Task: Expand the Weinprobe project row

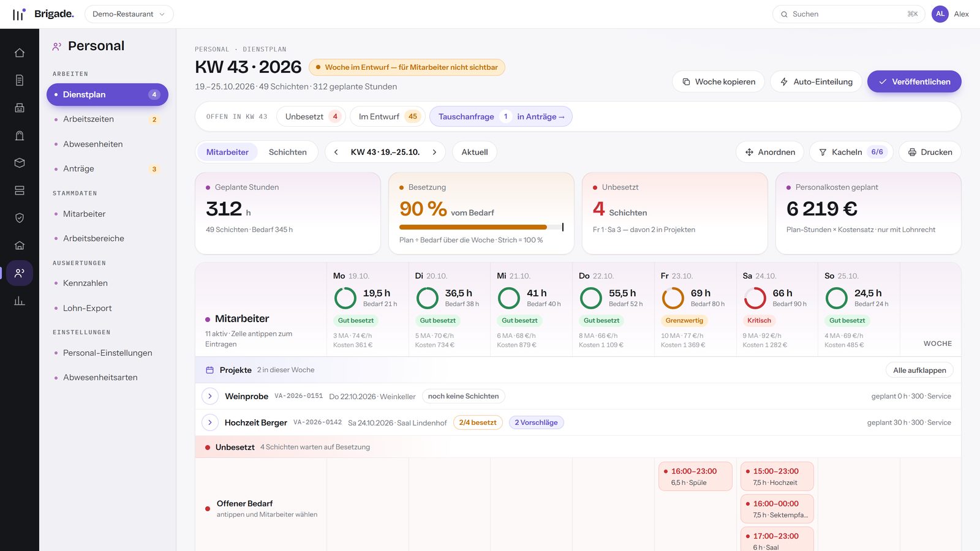Action: pyautogui.click(x=210, y=396)
